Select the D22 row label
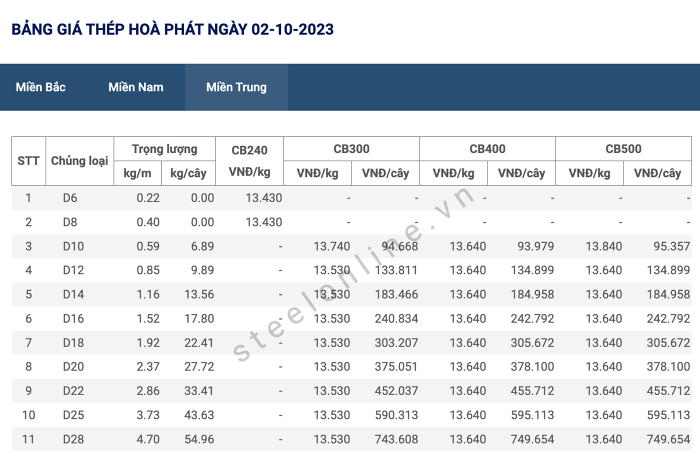Image resolution: width=700 pixels, height=461 pixels. [73, 391]
